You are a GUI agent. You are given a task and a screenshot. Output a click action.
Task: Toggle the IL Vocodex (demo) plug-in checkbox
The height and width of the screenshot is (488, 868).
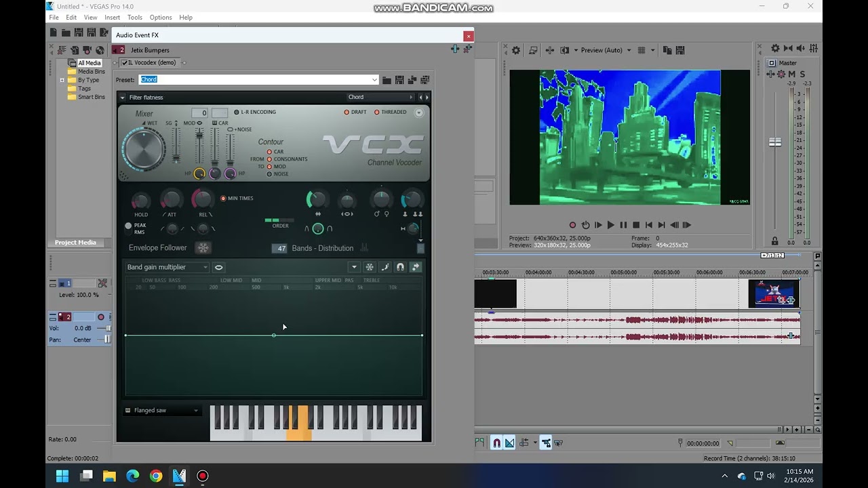pyautogui.click(x=124, y=63)
